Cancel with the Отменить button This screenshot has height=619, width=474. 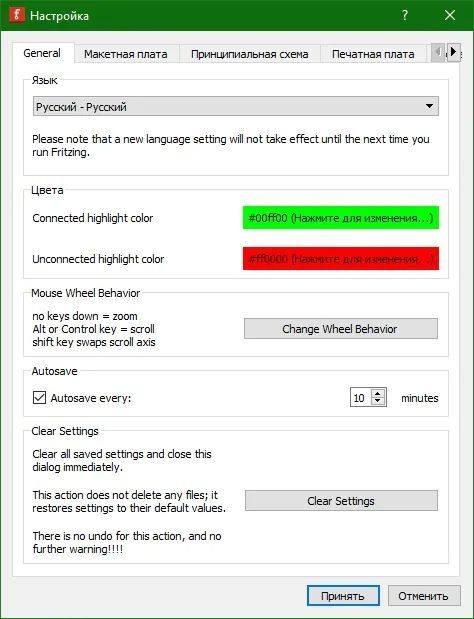[x=424, y=596]
